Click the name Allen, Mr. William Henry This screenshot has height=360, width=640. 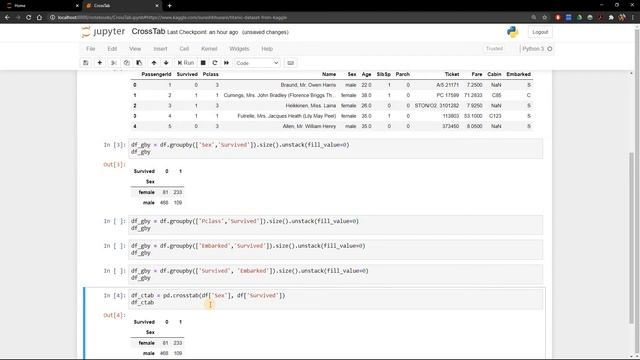[309, 127]
